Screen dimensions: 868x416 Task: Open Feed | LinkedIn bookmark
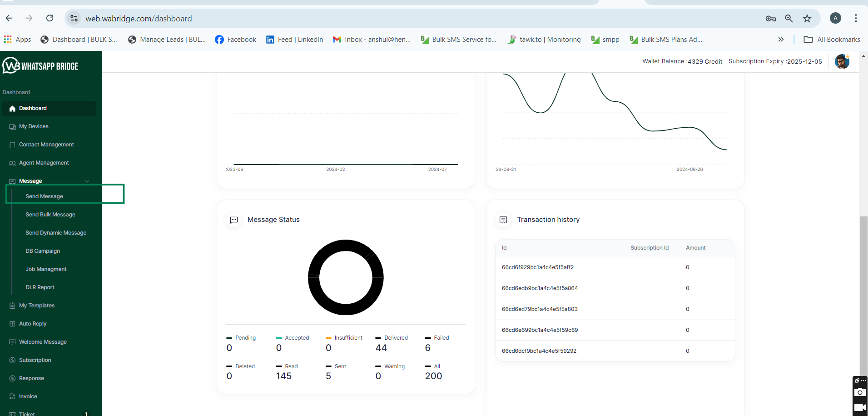295,40
